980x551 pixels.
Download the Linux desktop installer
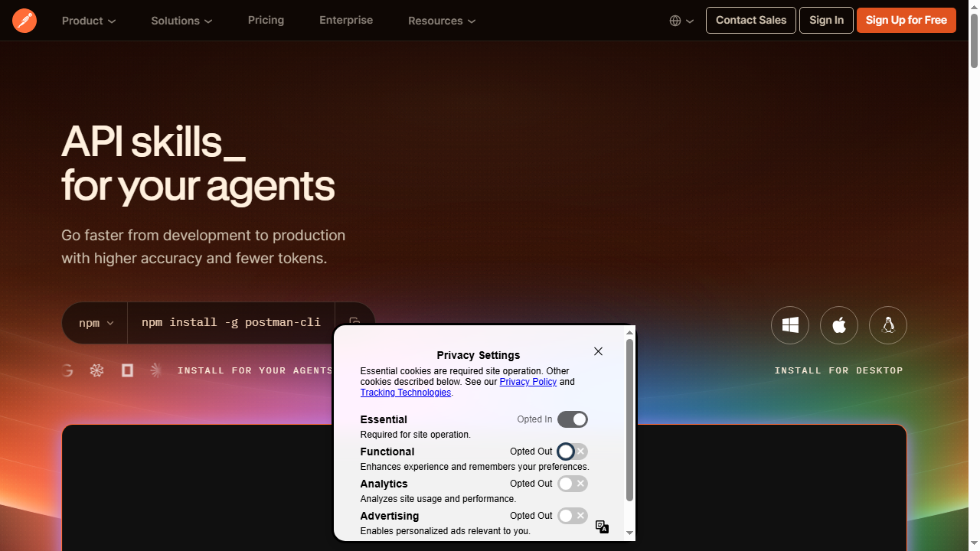pos(888,325)
